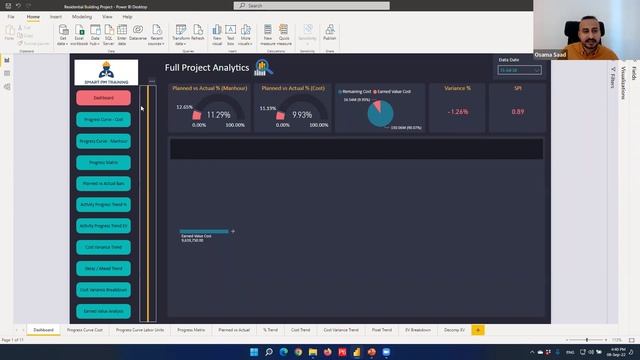Insert a New visual

tap(217, 35)
